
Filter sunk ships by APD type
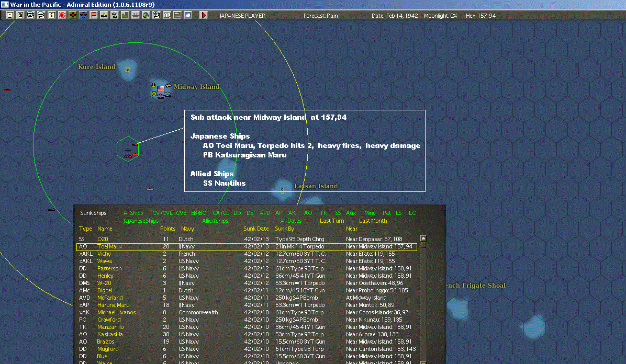(265, 213)
